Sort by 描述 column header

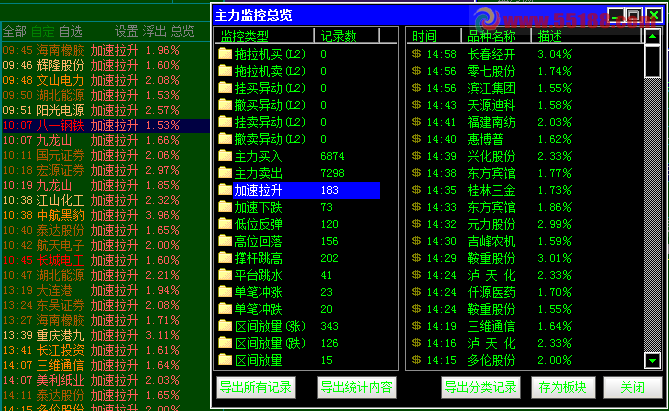pos(586,36)
